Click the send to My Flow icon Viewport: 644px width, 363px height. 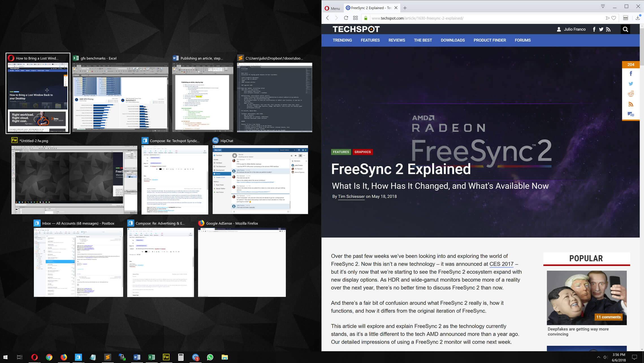click(x=608, y=18)
